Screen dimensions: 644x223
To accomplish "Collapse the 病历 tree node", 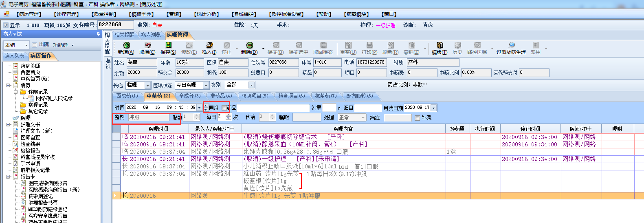I will [x=8, y=86].
